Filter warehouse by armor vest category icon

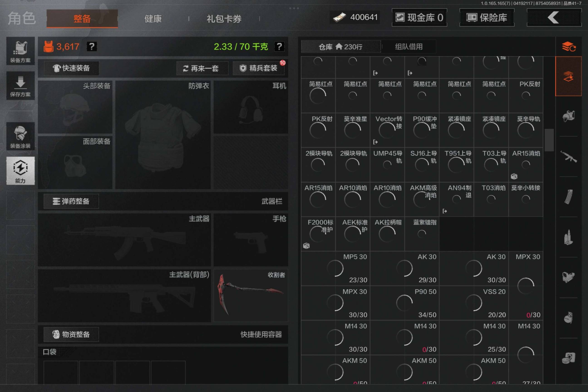(x=568, y=116)
